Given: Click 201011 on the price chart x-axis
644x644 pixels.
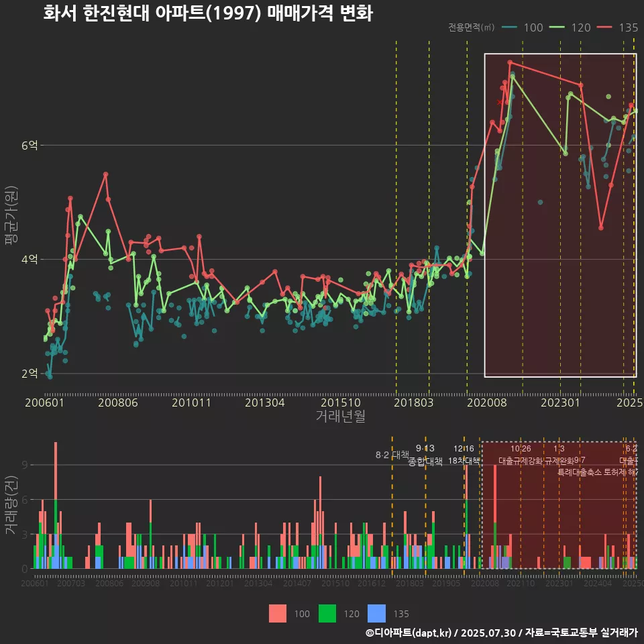Looking at the screenshot, I should (191, 402).
